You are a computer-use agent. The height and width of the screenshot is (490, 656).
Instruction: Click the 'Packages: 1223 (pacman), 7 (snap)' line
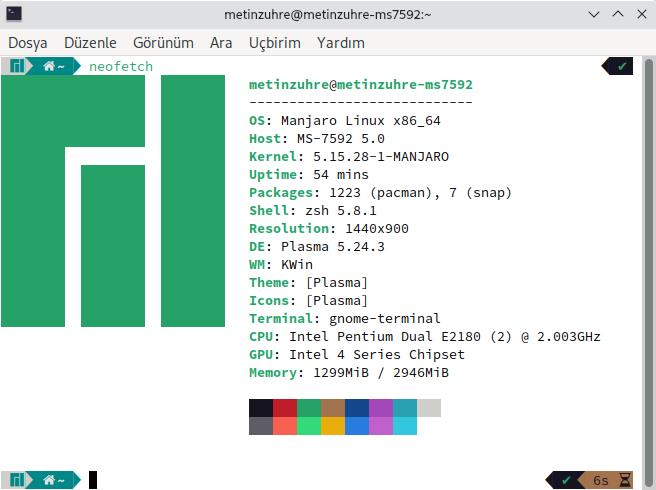coord(380,192)
